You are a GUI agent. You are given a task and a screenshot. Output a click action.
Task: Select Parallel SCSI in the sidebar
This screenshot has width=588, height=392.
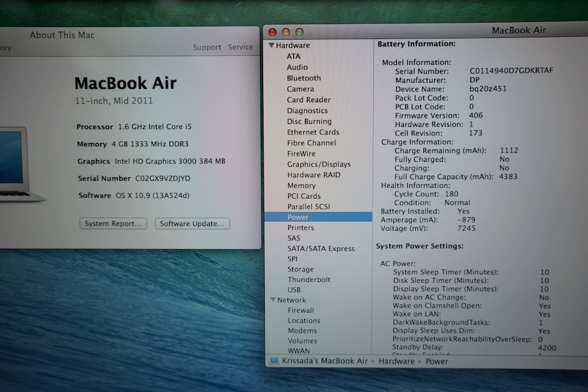(308, 207)
